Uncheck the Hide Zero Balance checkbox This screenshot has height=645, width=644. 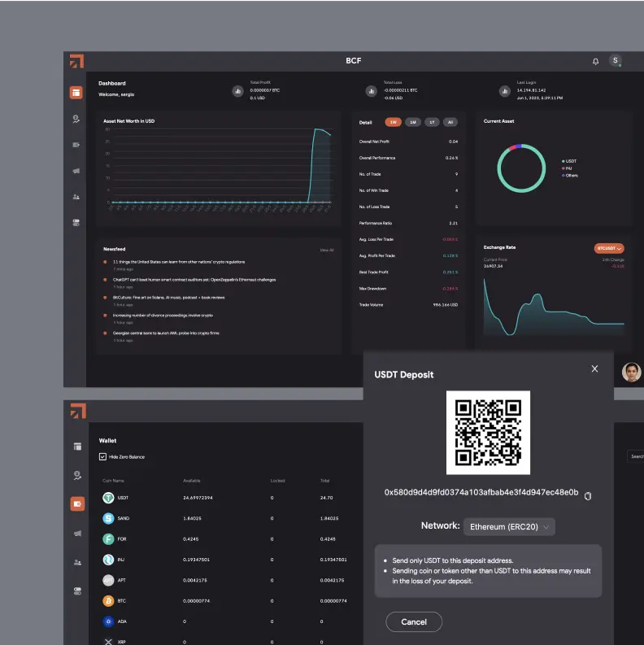pos(102,456)
